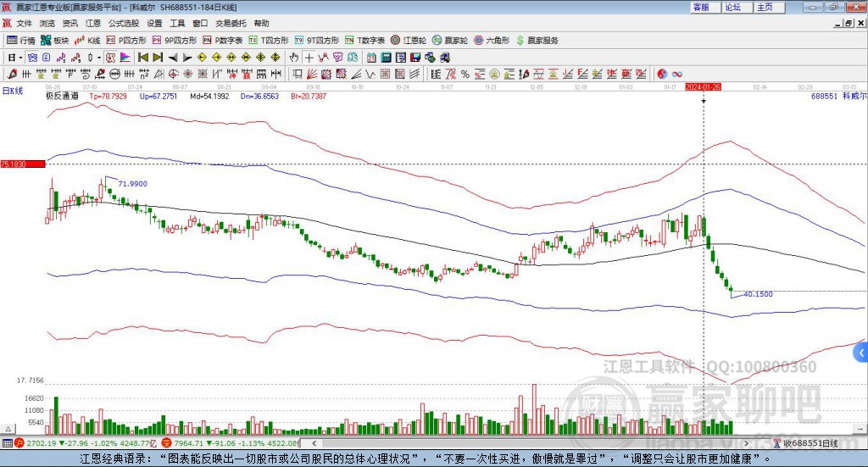The width and height of the screenshot is (868, 467).
Task: Open the 公式选股 menu
Action: pyautogui.click(x=124, y=23)
